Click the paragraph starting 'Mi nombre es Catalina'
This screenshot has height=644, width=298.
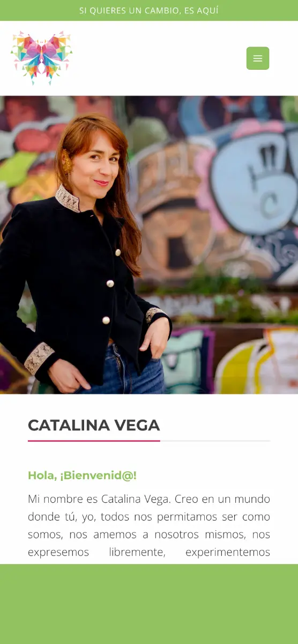149,525
